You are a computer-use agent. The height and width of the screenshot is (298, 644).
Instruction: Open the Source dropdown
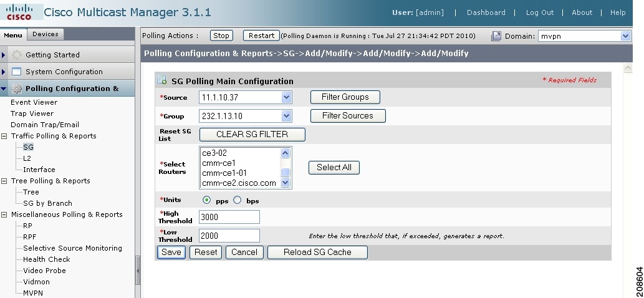(286, 98)
